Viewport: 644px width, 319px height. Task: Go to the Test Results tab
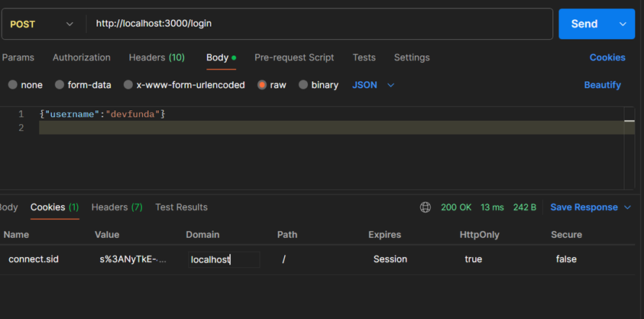(x=181, y=207)
